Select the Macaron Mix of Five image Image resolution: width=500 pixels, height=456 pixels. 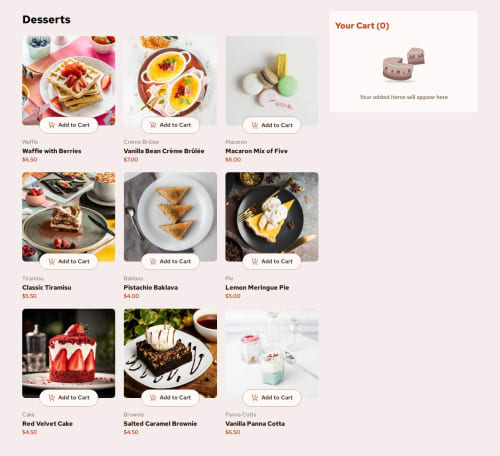click(272, 81)
